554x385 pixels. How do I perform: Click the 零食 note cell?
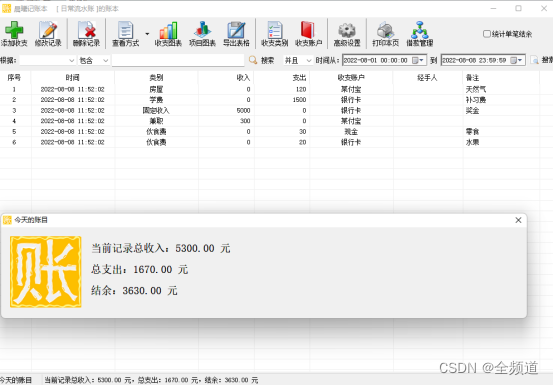pos(472,132)
